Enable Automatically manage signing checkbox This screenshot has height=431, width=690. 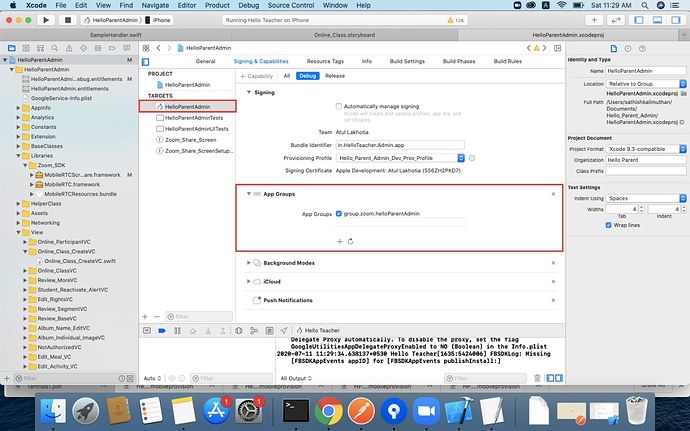click(x=338, y=106)
